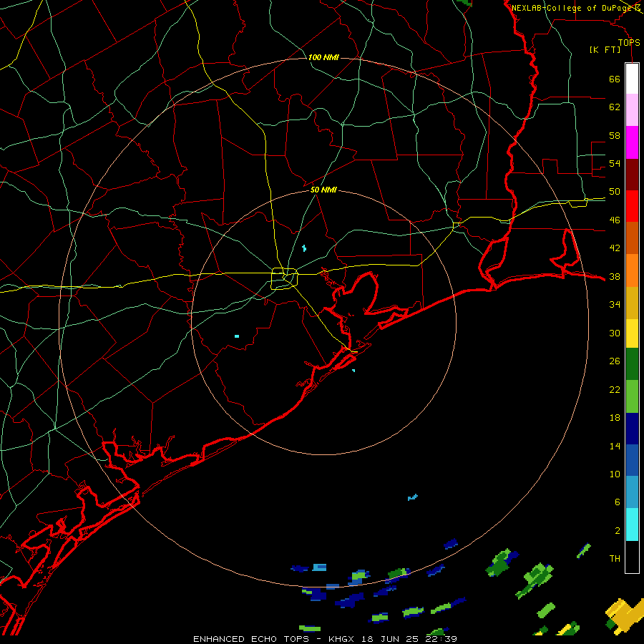Viewport: 644px width, 644px height.
Task: Click the legend value "62"
Action: [615, 107]
